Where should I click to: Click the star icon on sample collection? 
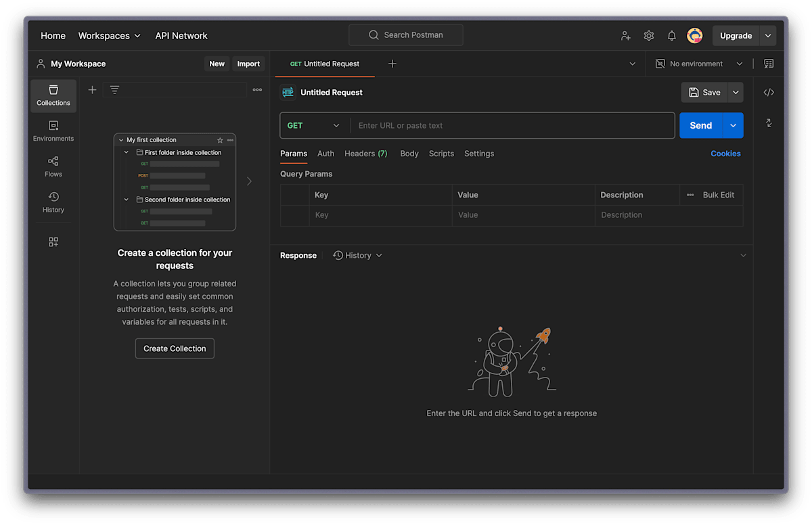point(220,140)
